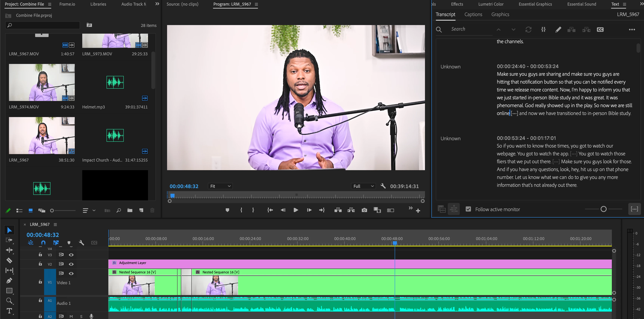Select the Pen tool in timeline toolbox
Screen dimensions: 644x319
9,280
